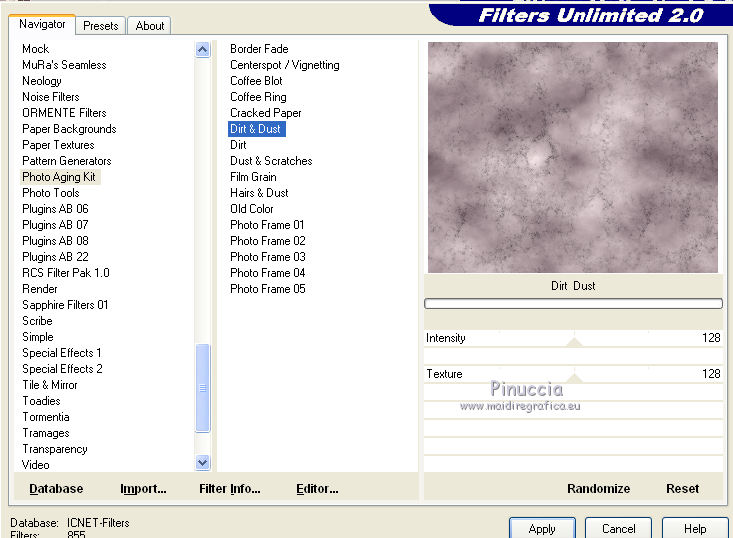Click the category list scrollbar thumb

pyautogui.click(x=202, y=388)
